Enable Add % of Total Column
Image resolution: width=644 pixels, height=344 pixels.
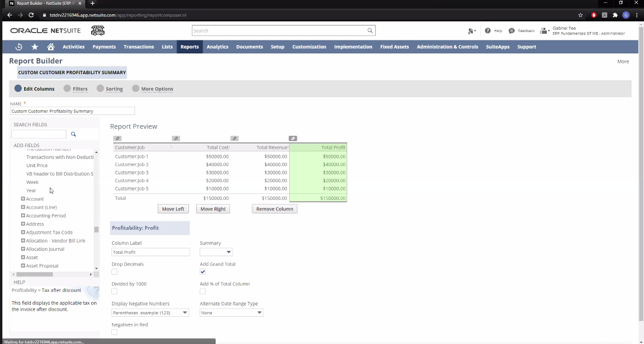point(203,291)
